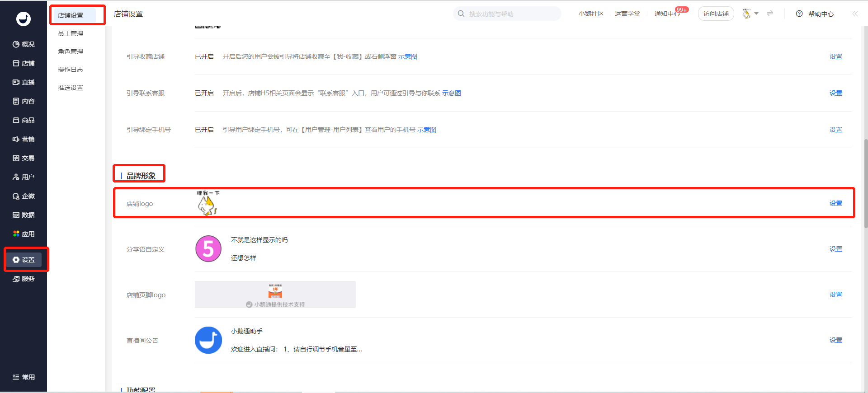Click the Xiaoetong logo at top left

(x=24, y=19)
